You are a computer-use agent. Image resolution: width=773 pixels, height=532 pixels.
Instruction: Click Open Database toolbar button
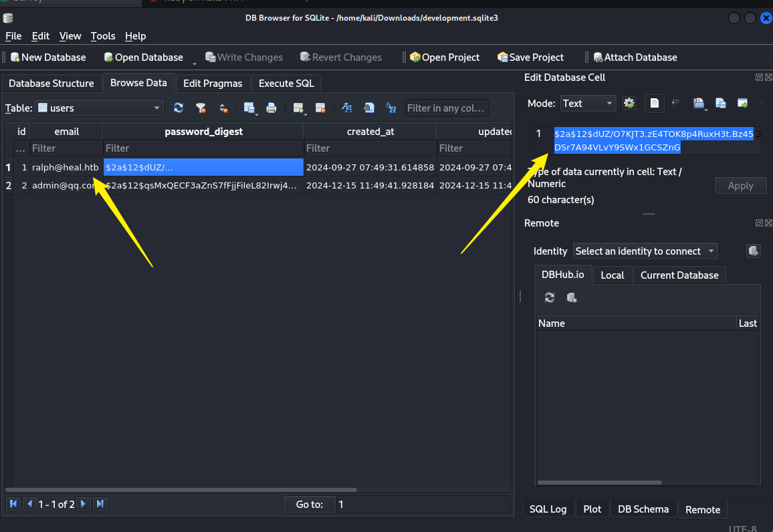(144, 57)
